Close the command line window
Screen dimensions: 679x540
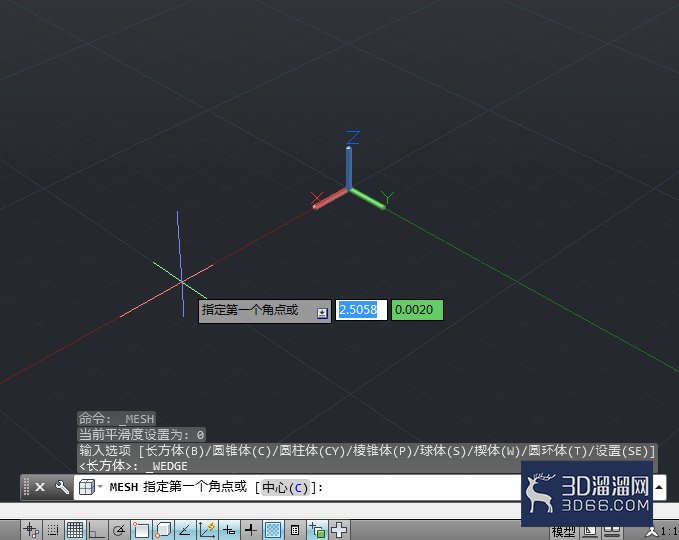40,487
